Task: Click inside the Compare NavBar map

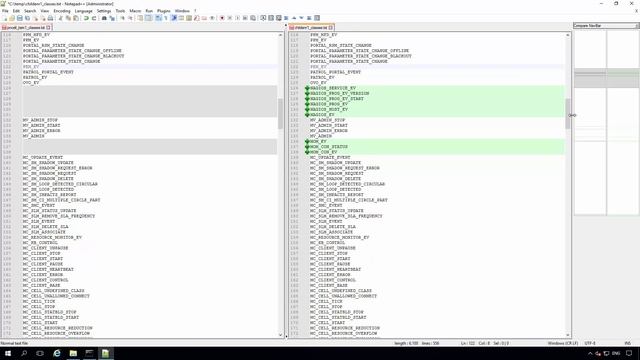Action: pos(607,122)
